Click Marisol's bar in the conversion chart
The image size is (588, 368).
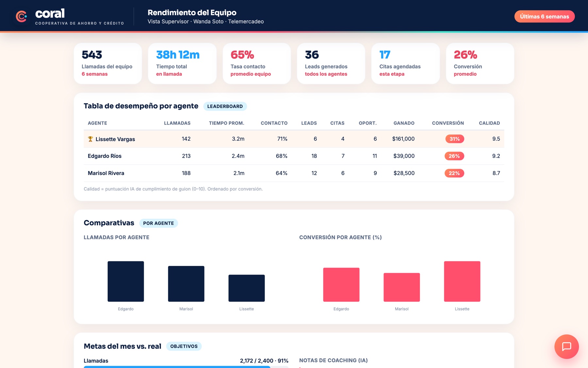402,287
